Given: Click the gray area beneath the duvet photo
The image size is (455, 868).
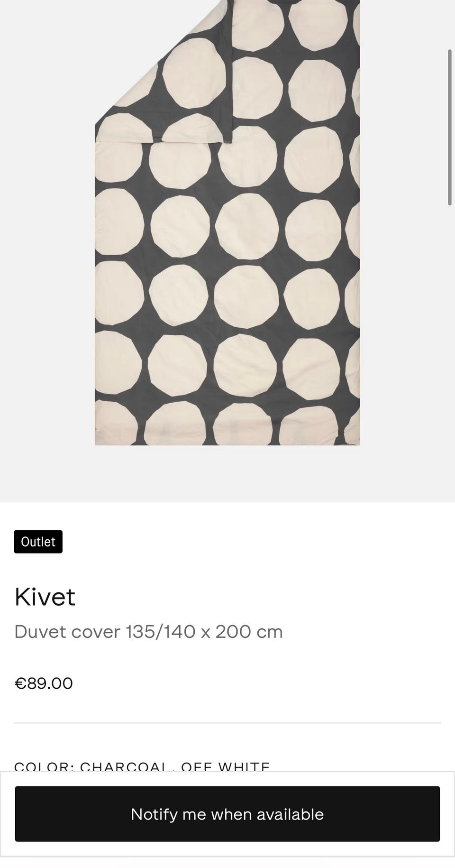Looking at the screenshot, I should tap(227, 474).
